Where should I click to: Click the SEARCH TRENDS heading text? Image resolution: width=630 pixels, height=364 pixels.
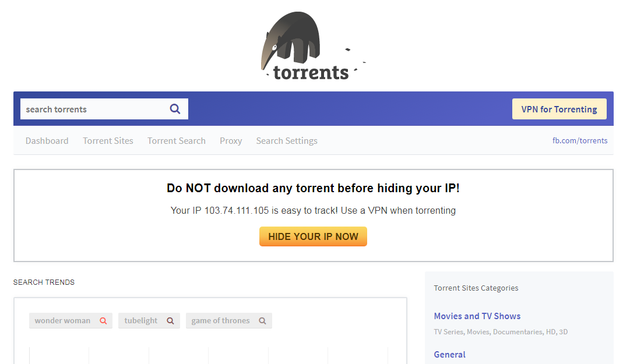[44, 282]
